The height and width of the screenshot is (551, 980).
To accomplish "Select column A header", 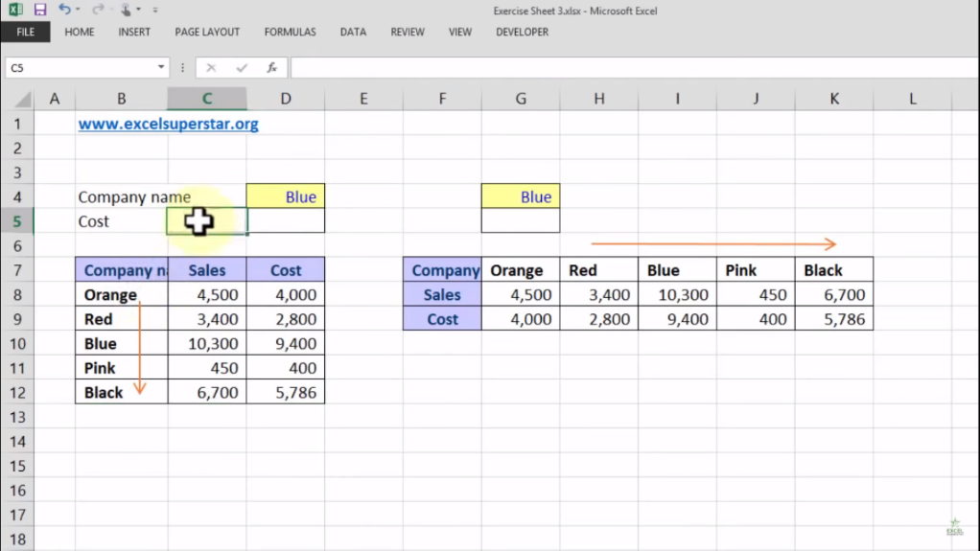I will click(x=55, y=99).
